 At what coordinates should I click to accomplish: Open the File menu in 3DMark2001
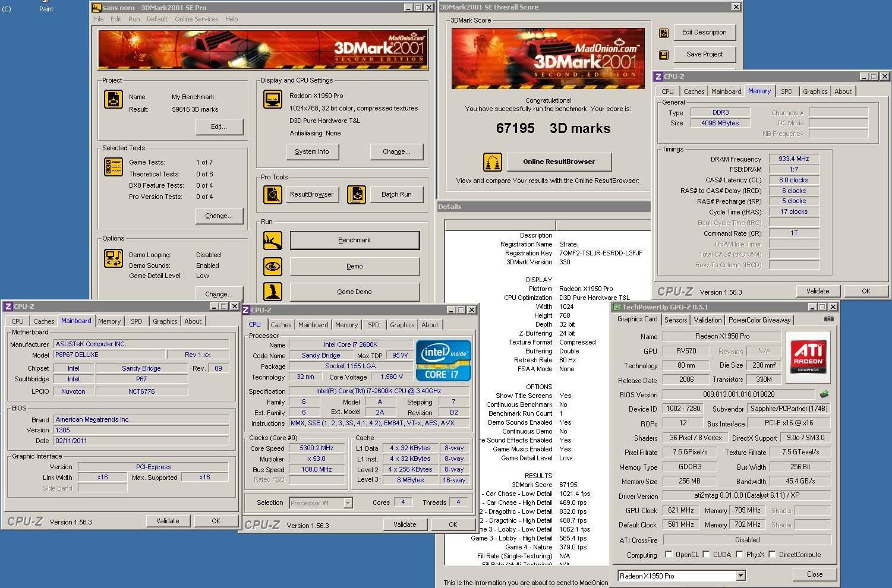tap(99, 19)
